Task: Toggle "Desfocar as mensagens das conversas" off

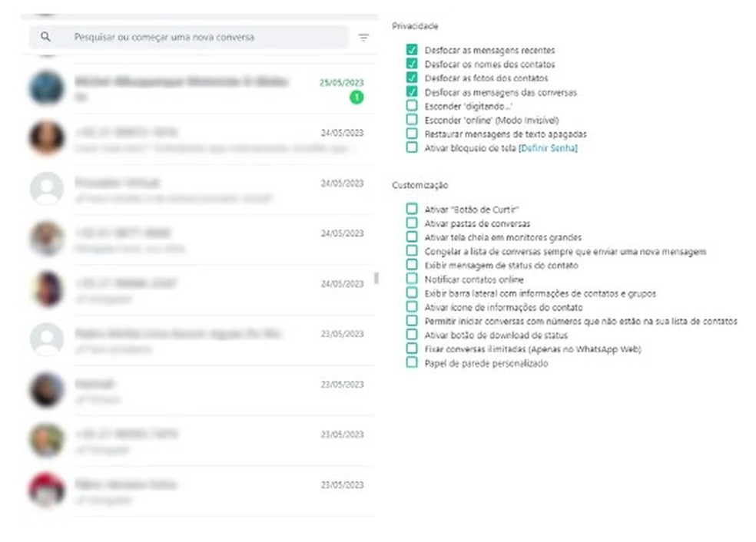Action: [413, 92]
